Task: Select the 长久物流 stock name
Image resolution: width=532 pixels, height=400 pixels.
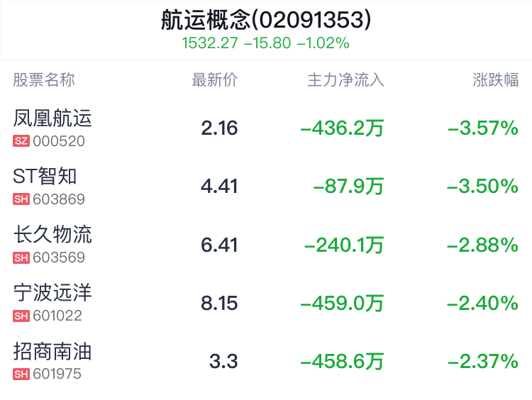Action: [52, 235]
